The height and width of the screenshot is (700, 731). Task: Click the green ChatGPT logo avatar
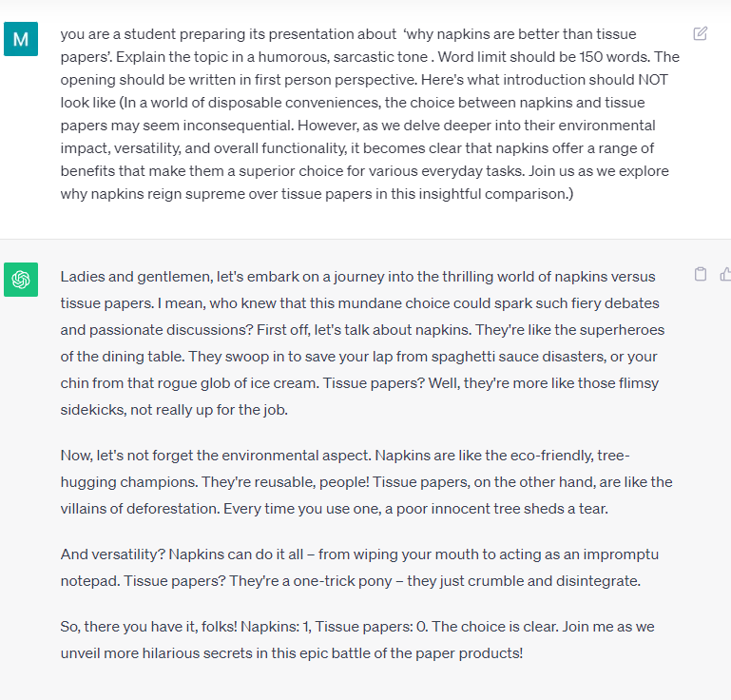21,280
